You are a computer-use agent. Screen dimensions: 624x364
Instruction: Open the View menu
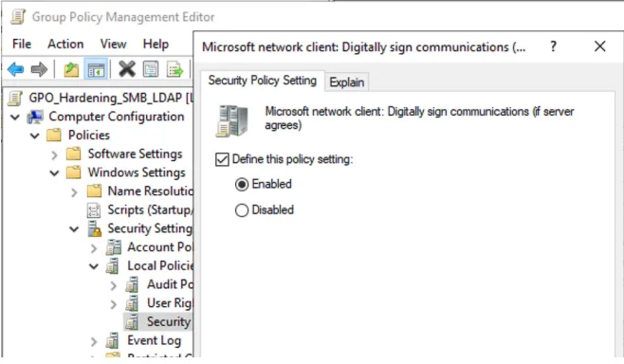[114, 44]
